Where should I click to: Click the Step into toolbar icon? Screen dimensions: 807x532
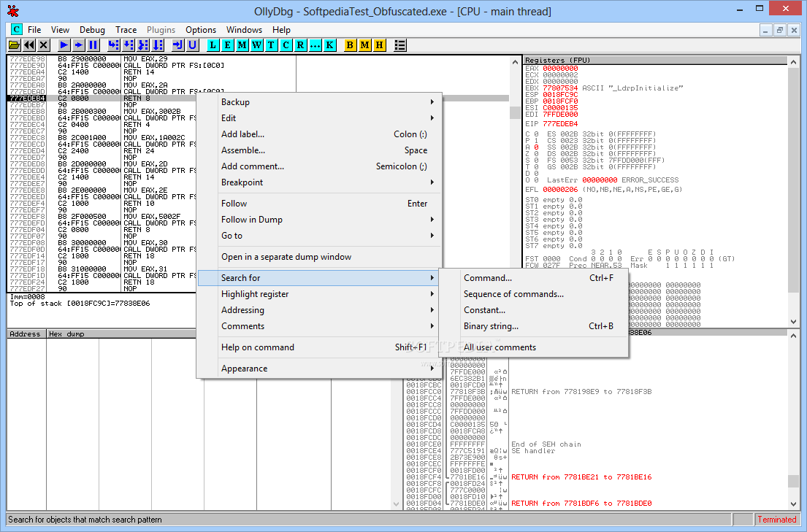pyautogui.click(x=113, y=45)
